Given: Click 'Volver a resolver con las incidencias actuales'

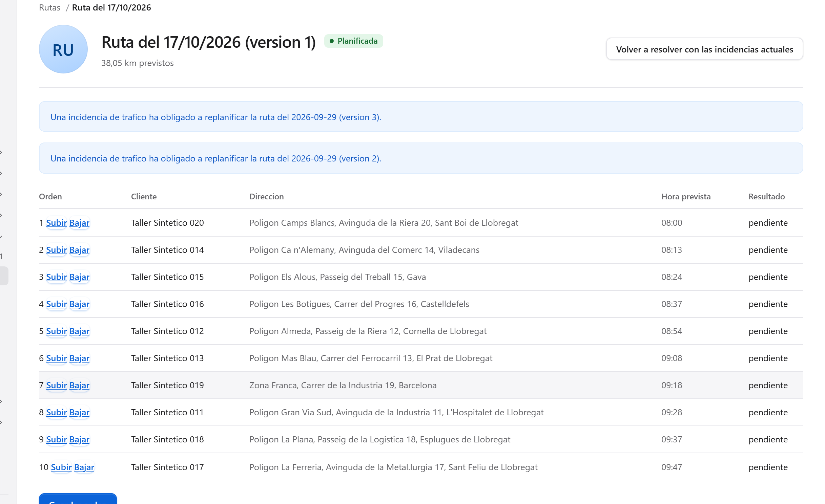Looking at the screenshot, I should pyautogui.click(x=704, y=49).
